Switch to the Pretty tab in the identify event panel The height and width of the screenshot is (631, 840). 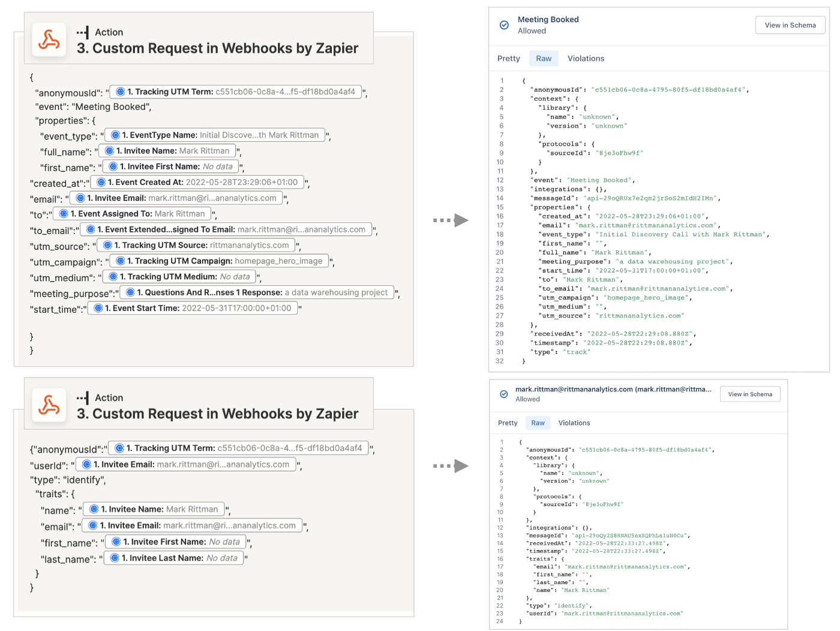point(508,423)
